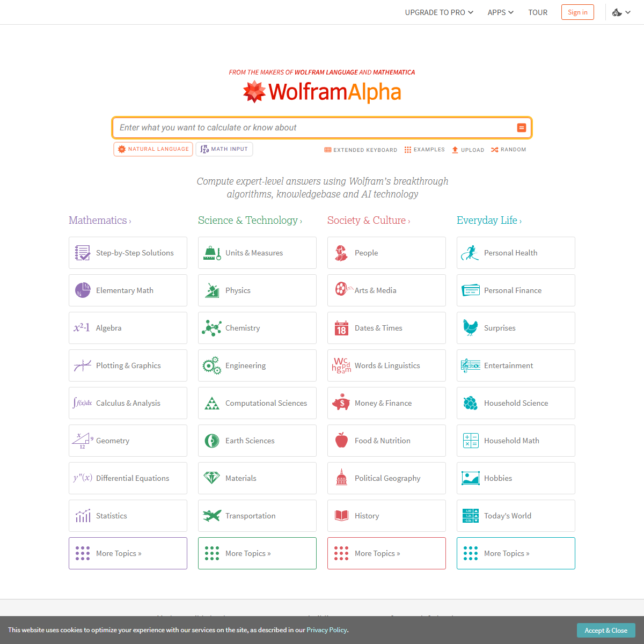Expand Everyday Life More Topics
The width and height of the screenshot is (644, 644).
click(516, 553)
